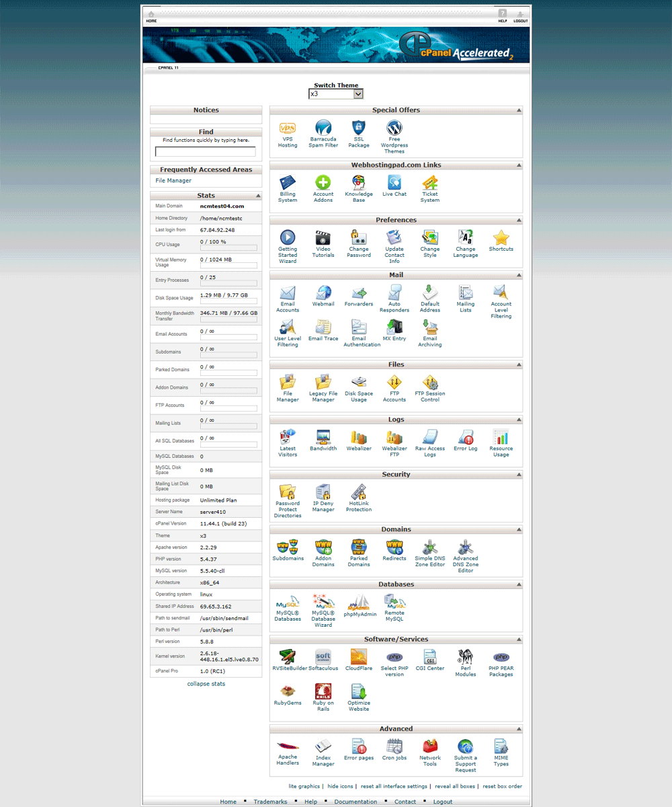Click the Disk Space Usage progress bar
This screenshot has width=672, height=807.
[x=228, y=302]
